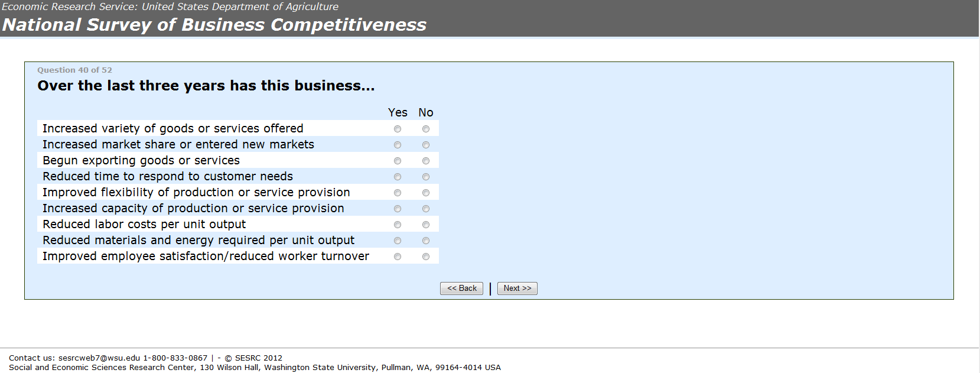Mark No for reduced materials and energy
The height and width of the screenshot is (373, 980).
pyautogui.click(x=426, y=241)
